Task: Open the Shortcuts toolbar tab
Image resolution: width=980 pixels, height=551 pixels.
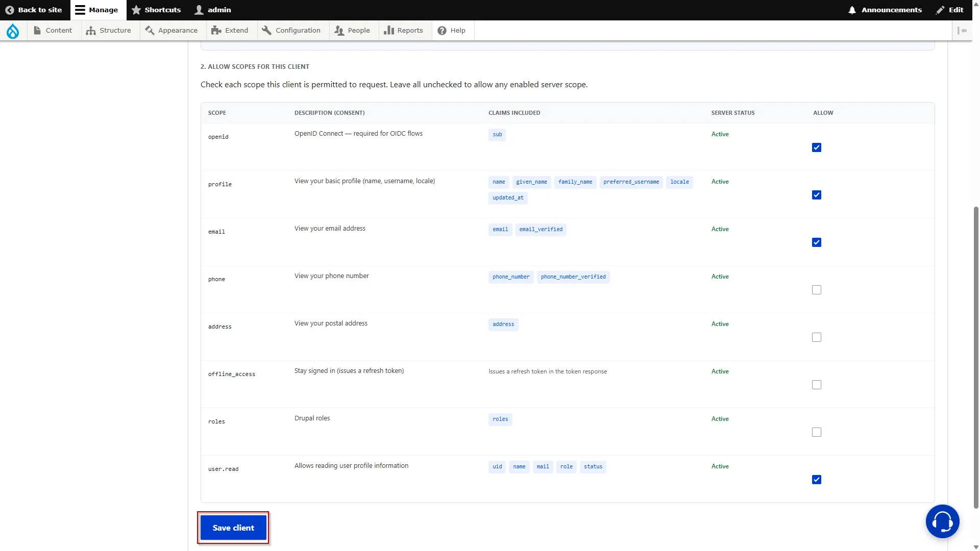Action: [156, 10]
